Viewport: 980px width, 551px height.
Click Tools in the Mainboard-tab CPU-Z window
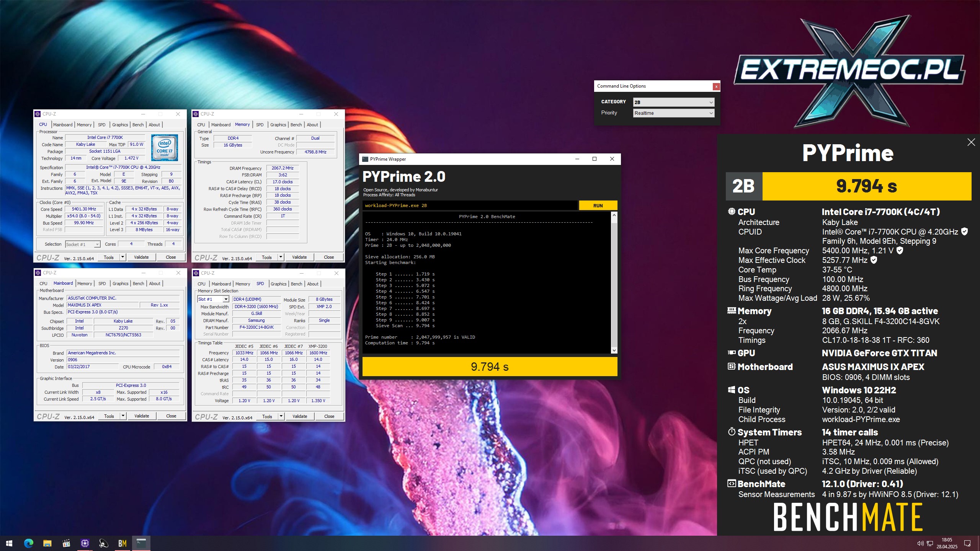[x=109, y=416]
